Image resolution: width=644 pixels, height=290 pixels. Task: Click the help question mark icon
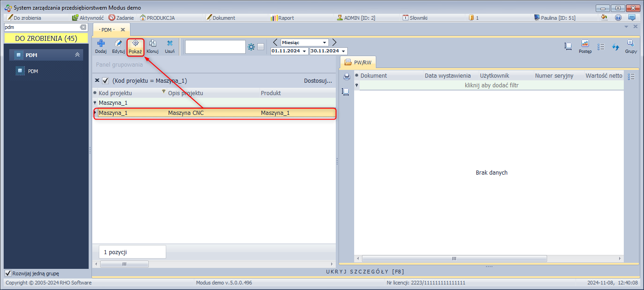(618, 17)
